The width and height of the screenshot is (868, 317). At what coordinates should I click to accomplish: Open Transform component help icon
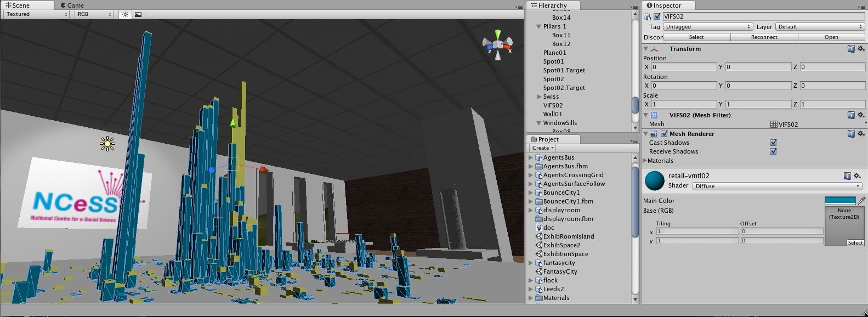(x=851, y=49)
